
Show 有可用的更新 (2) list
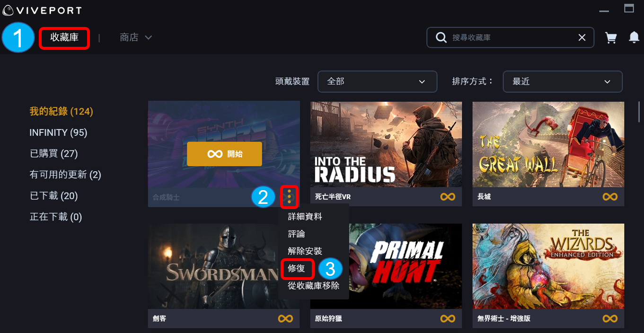[65, 175]
